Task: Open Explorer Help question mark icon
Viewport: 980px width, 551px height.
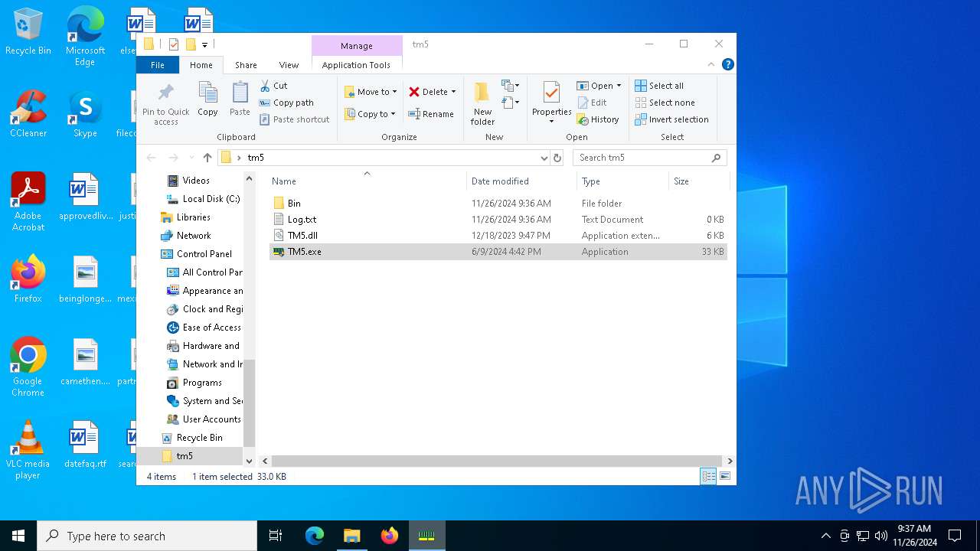Action: coord(728,65)
